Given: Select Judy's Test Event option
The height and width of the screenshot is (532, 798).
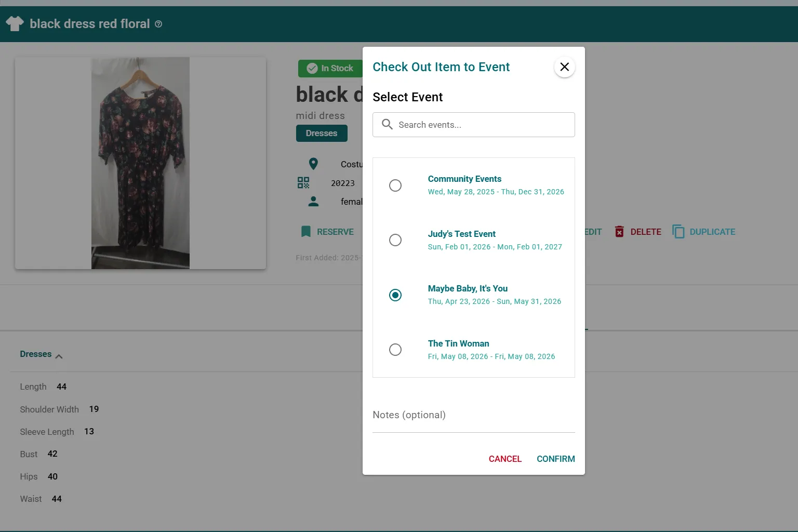Looking at the screenshot, I should click(395, 240).
